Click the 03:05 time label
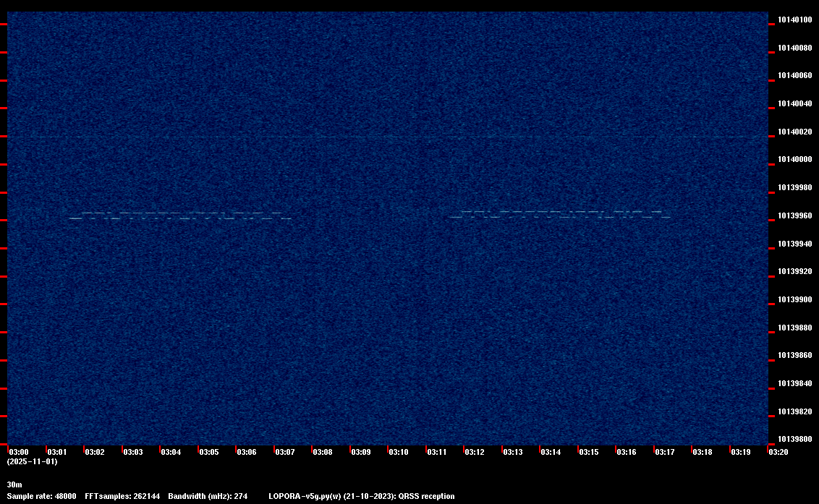Image resolution: width=819 pixels, height=504 pixels. 209,452
